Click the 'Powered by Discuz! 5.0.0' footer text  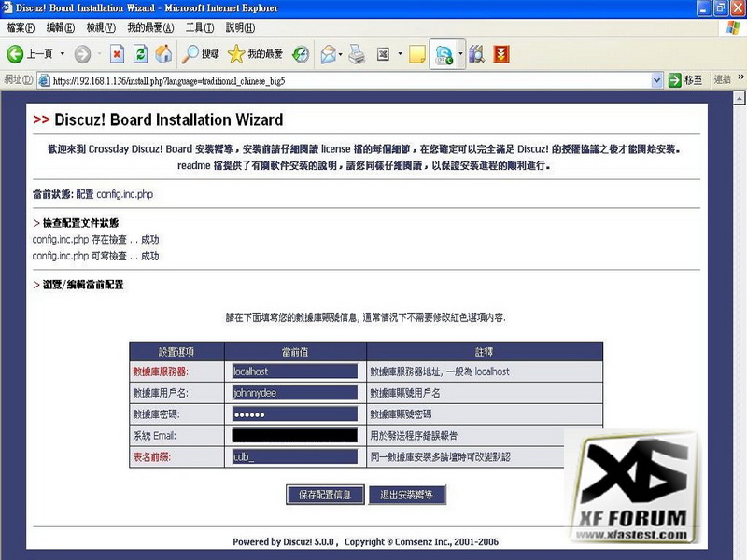click(x=284, y=542)
